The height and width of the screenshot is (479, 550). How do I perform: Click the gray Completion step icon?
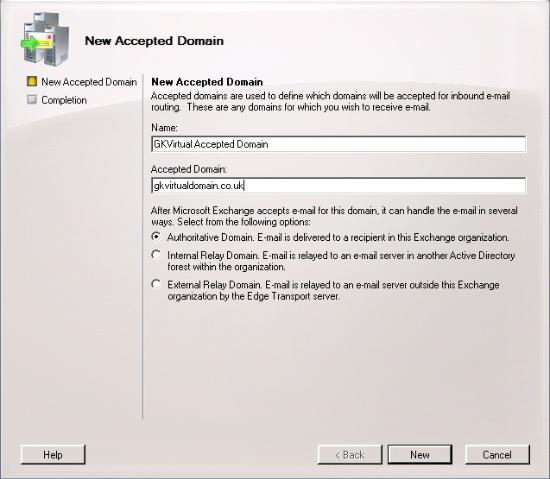tap(32, 100)
